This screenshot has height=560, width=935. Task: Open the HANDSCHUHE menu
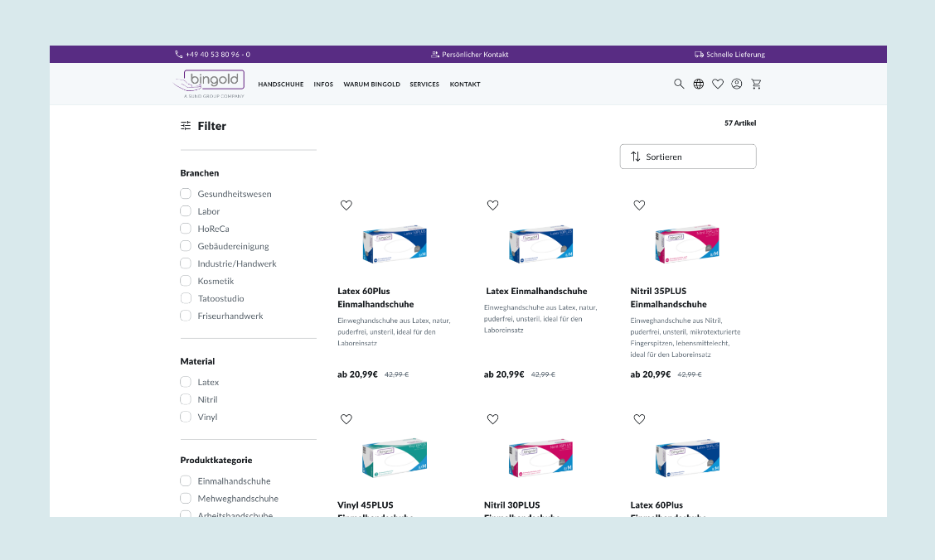pos(280,84)
